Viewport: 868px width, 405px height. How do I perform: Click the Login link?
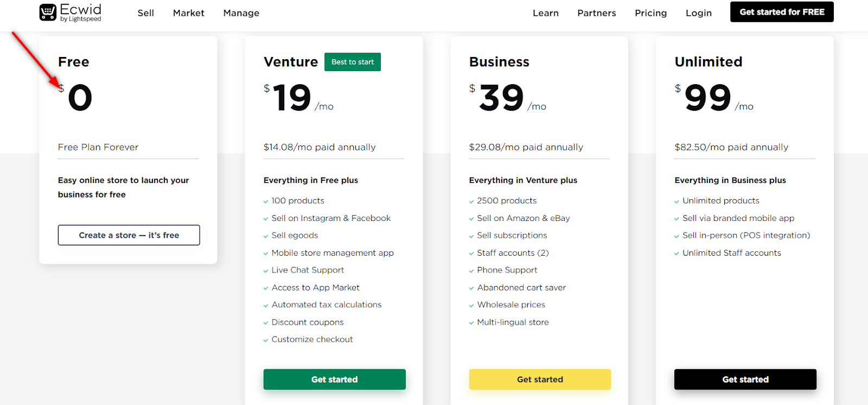[x=698, y=12]
